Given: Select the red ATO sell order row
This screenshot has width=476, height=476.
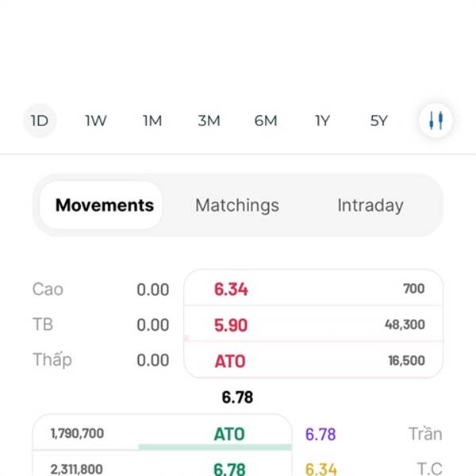Looking at the screenshot, I should coord(313,360).
